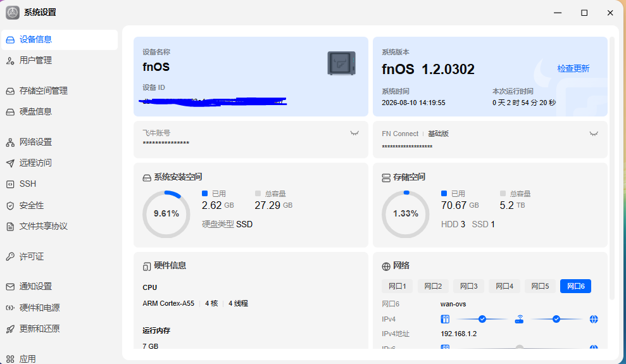The height and width of the screenshot is (364, 626).
Task: Click the 2.62 GB used value
Action: tap(218, 205)
